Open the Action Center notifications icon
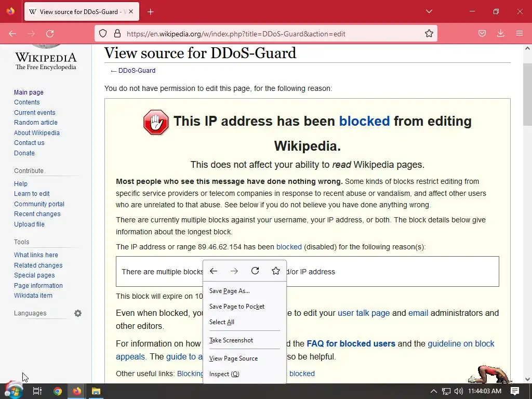Screen dimensions: 532x399 (x=515, y=391)
